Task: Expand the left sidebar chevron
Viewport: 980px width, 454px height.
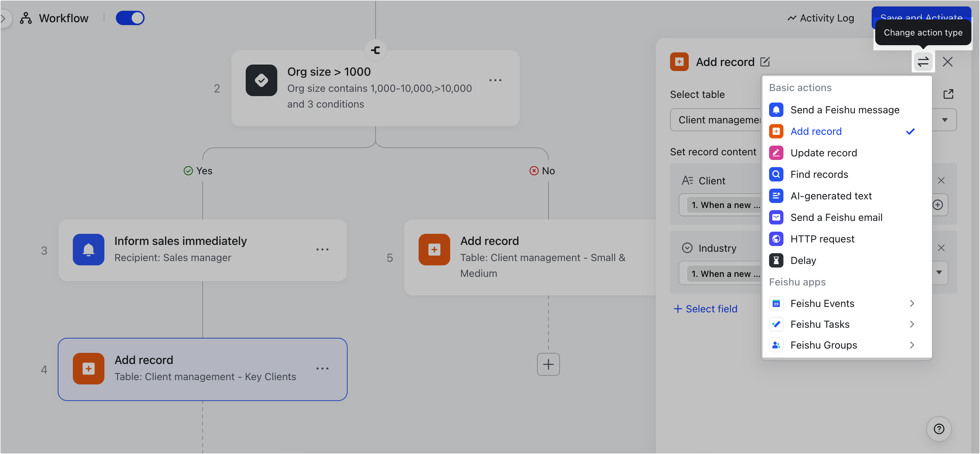Action: [3, 18]
